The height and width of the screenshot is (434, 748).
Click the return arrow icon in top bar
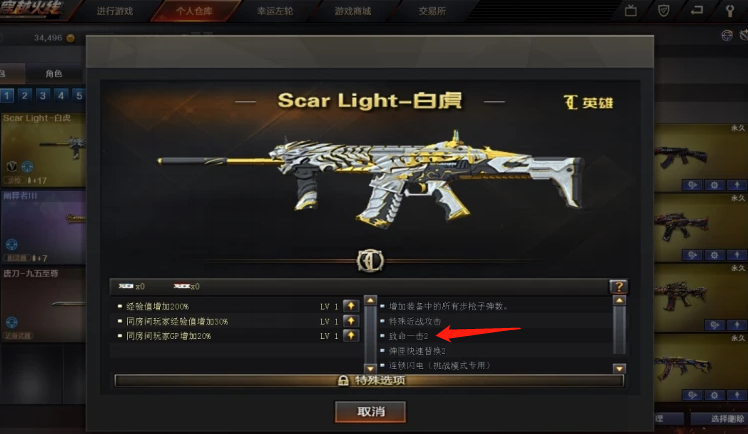coord(696,10)
